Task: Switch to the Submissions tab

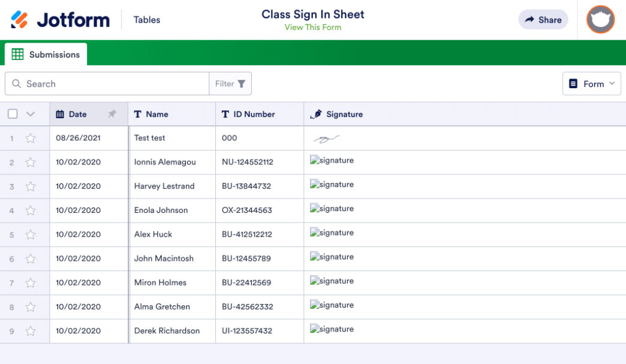Action: (53, 54)
